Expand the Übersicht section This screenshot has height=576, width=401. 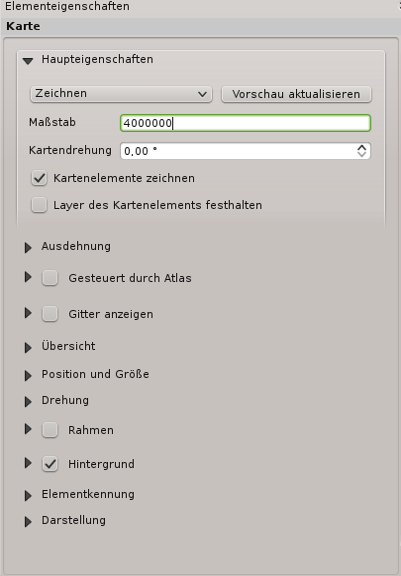tap(28, 348)
